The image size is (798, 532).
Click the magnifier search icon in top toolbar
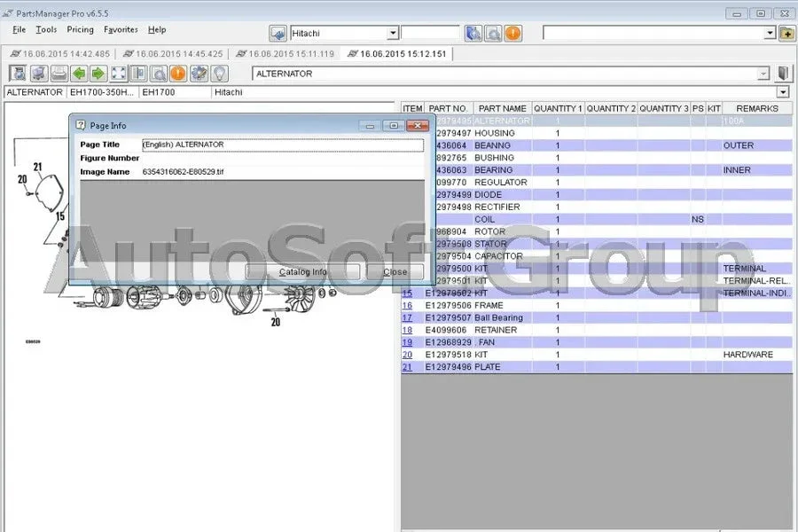(x=493, y=34)
